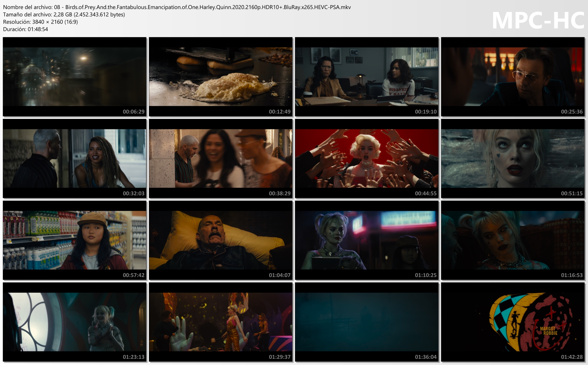588x365 pixels.
Task: Open the dark foggy thumbnail at 01:36:04
Action: click(367, 322)
